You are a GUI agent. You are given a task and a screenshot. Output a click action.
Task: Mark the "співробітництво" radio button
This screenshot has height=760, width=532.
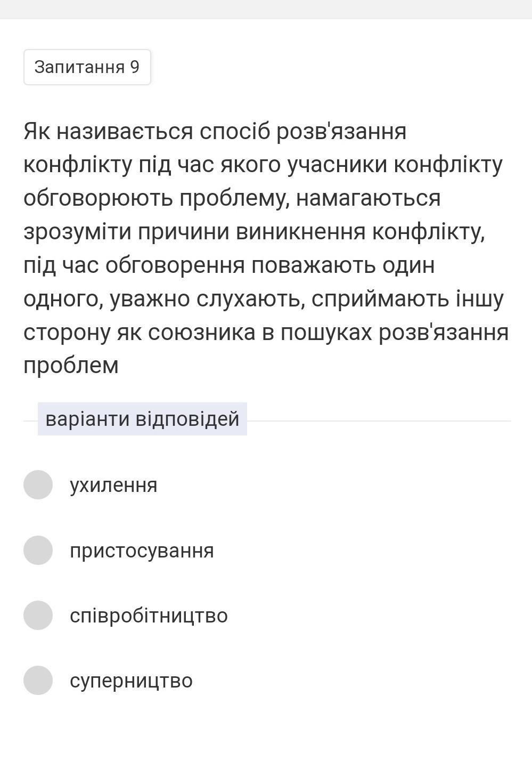38,615
